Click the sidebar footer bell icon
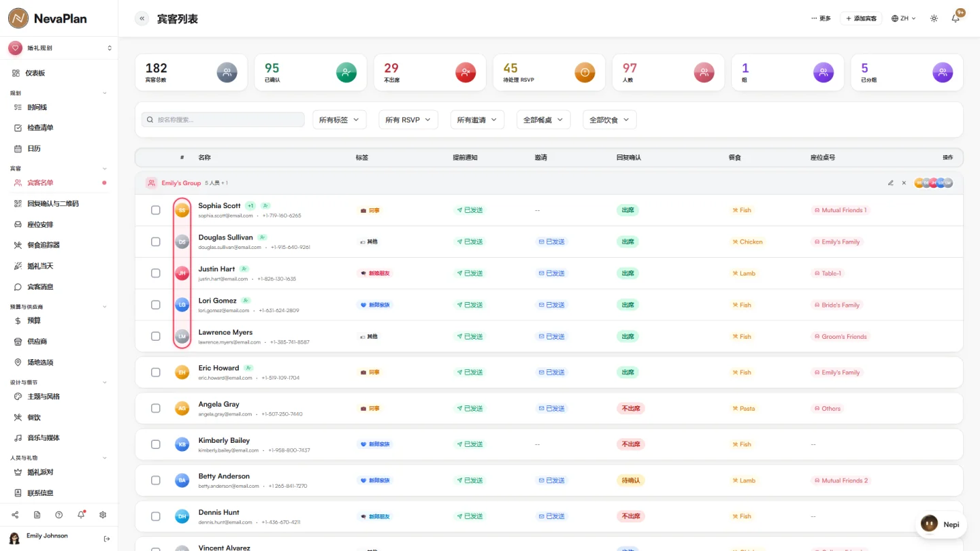 [x=81, y=515]
